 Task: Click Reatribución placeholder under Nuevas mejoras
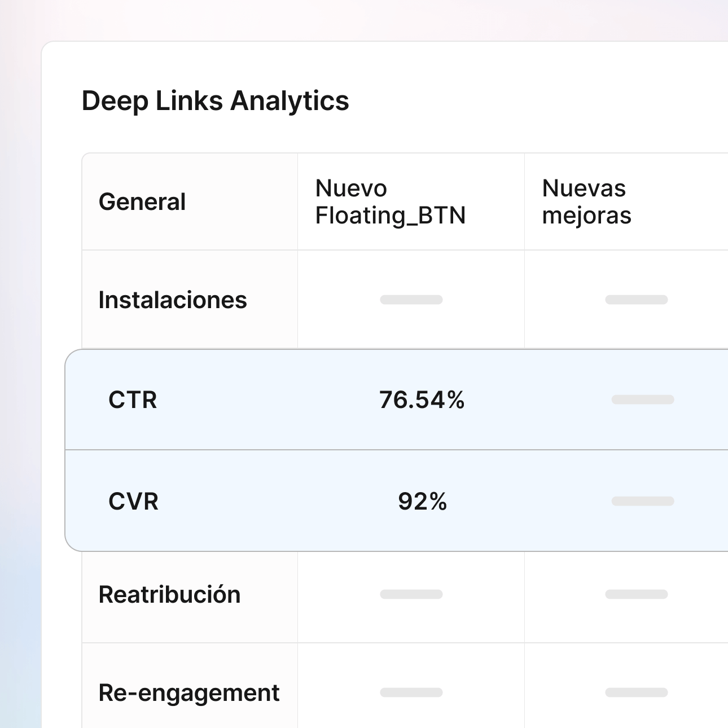pyautogui.click(x=636, y=594)
